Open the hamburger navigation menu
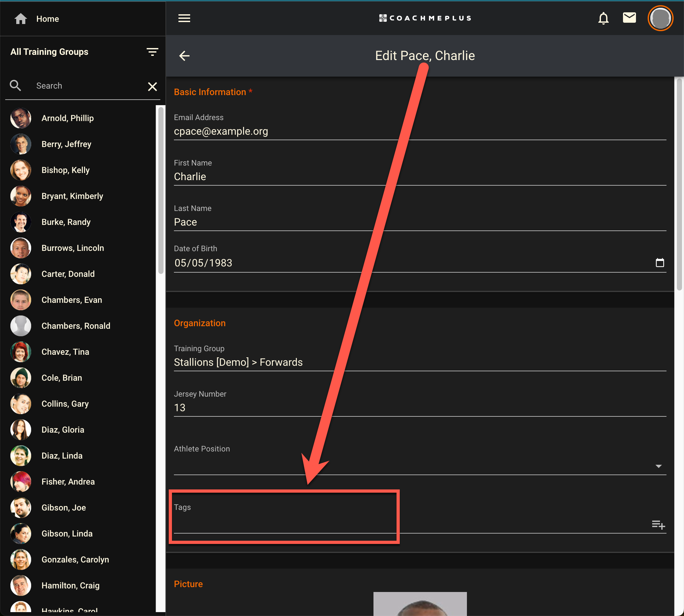The height and width of the screenshot is (616, 684). pos(184,18)
